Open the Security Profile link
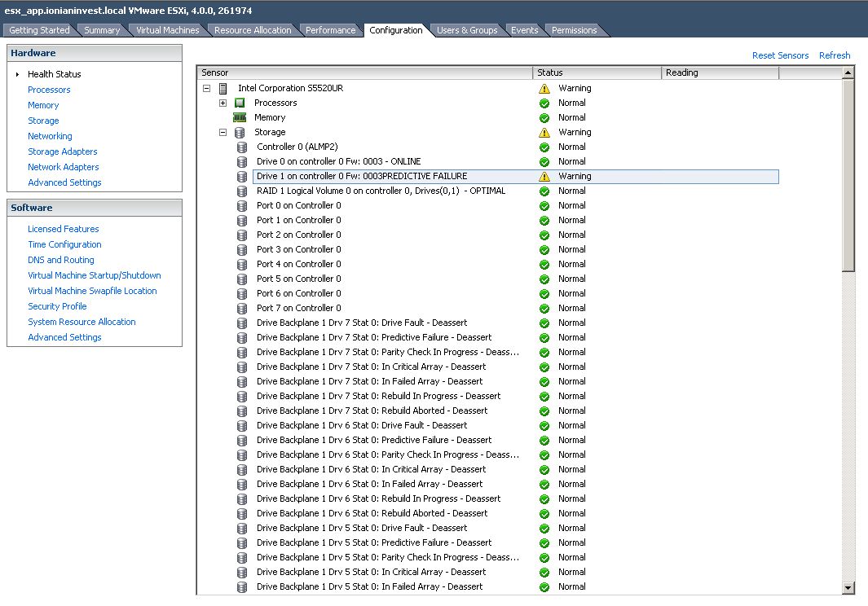This screenshot has height=606, width=868. 57,306
